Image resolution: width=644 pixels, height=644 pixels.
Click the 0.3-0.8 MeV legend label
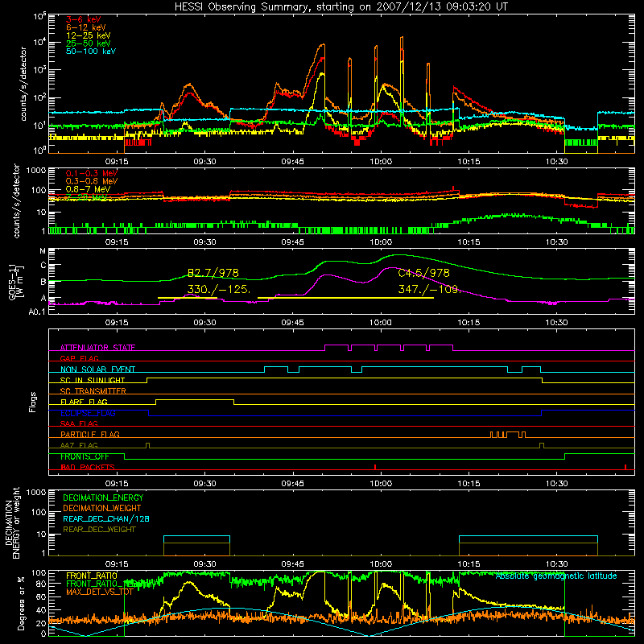click(x=92, y=181)
